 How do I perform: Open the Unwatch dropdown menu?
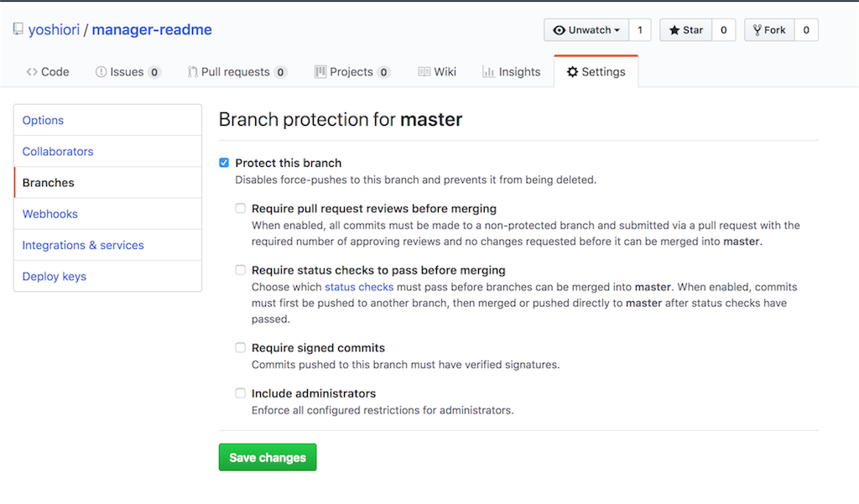coord(586,30)
